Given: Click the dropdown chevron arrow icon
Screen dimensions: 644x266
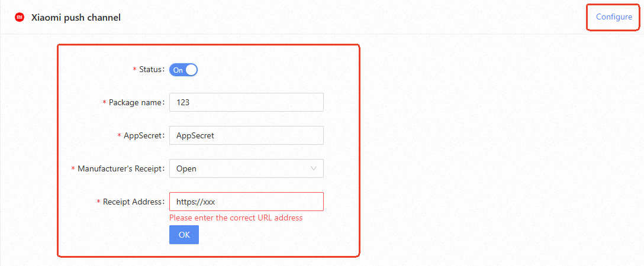Looking at the screenshot, I should (314, 168).
